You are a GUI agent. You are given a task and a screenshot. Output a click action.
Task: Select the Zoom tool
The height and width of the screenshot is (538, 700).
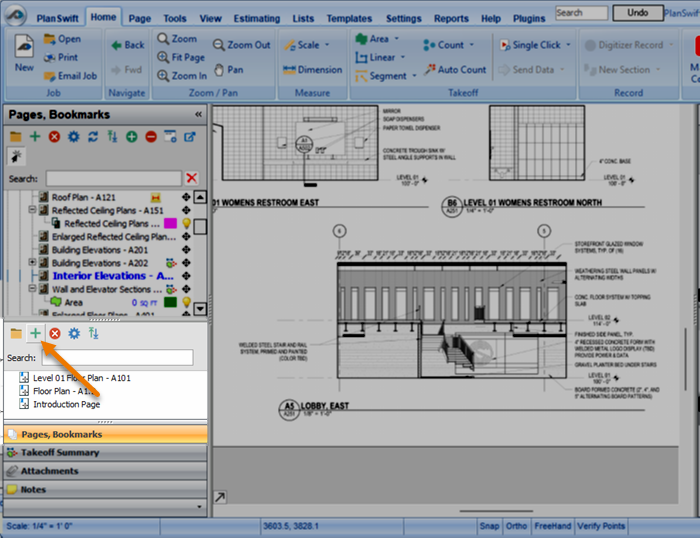(177, 39)
